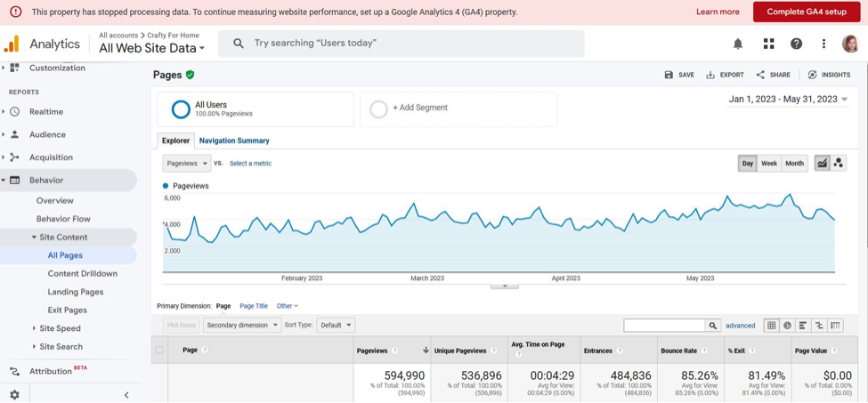Switch graph interval to Month
Screen dimensions: 868x403
(794, 164)
